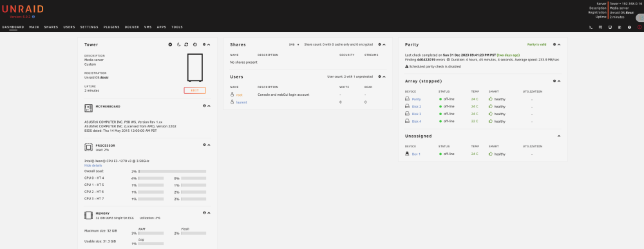Open the Docker tab
This screenshot has height=249, width=644.
(132, 27)
